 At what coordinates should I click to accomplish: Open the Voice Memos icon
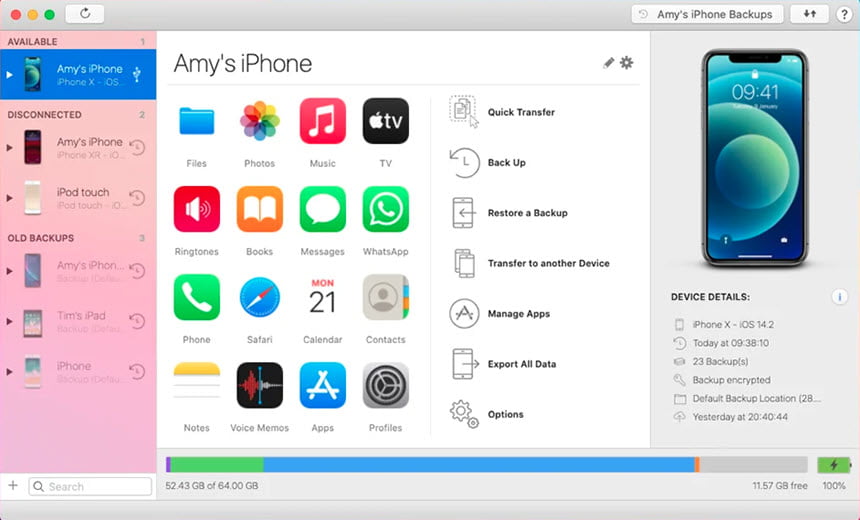(259, 385)
